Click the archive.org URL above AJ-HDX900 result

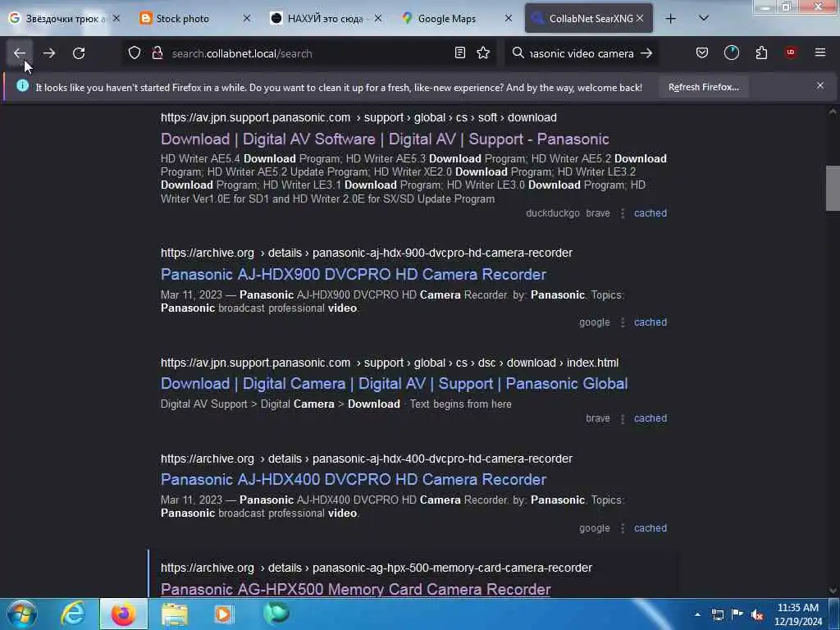[367, 253]
